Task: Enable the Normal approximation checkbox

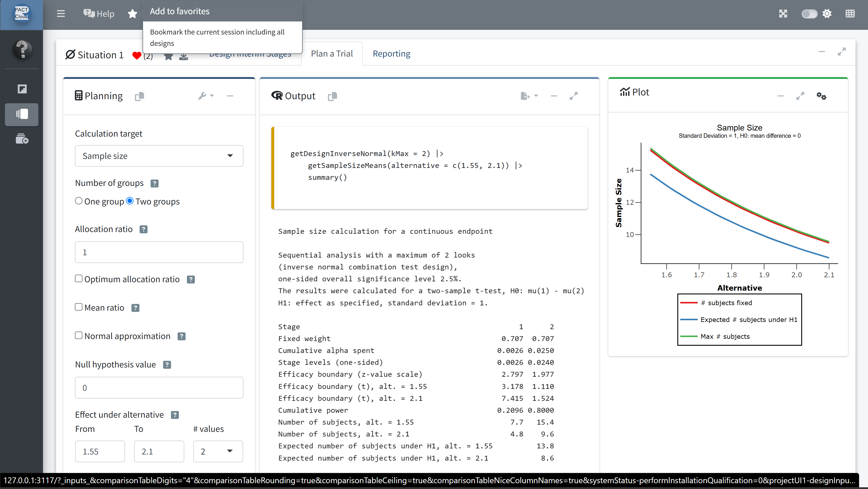Action: 79,336
